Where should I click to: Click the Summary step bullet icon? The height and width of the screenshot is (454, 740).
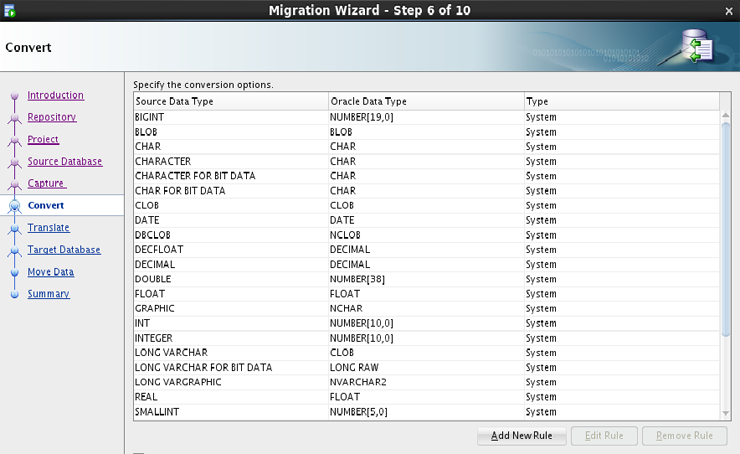(x=15, y=294)
